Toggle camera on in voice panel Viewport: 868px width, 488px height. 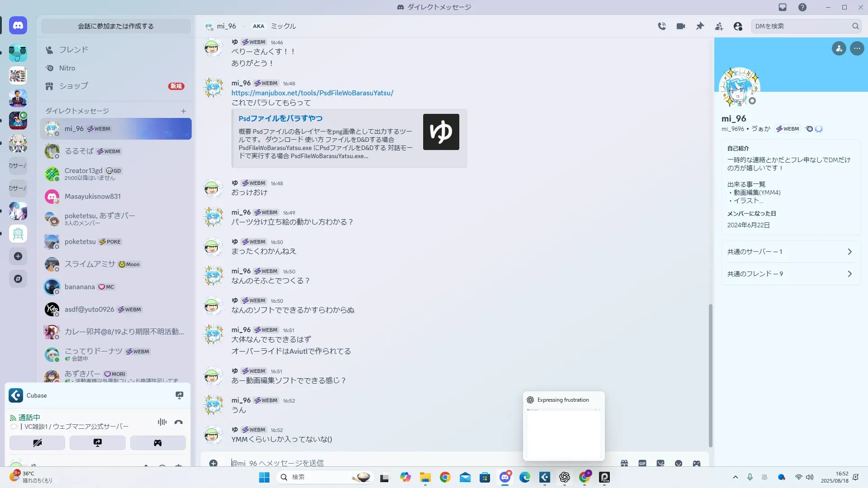(37, 443)
